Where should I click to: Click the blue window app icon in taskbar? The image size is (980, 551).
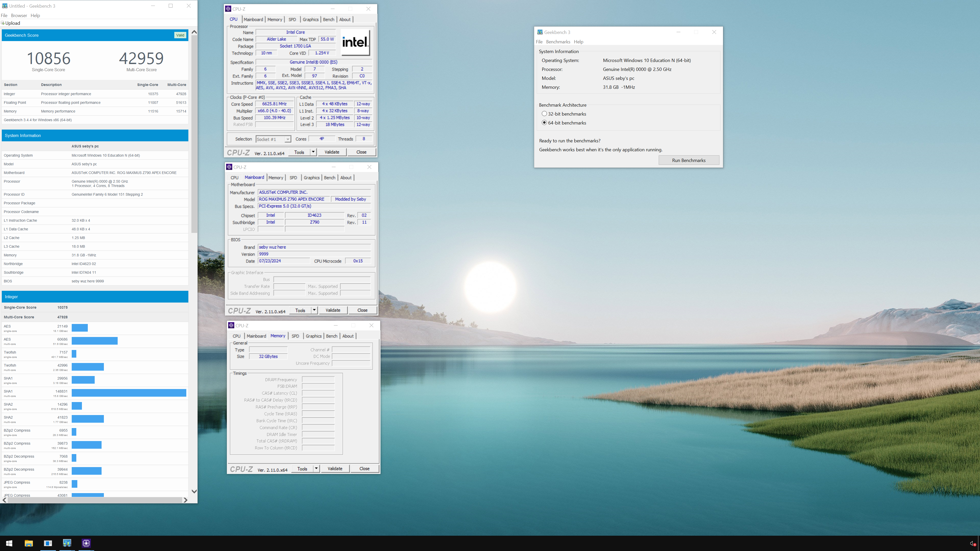(48, 543)
